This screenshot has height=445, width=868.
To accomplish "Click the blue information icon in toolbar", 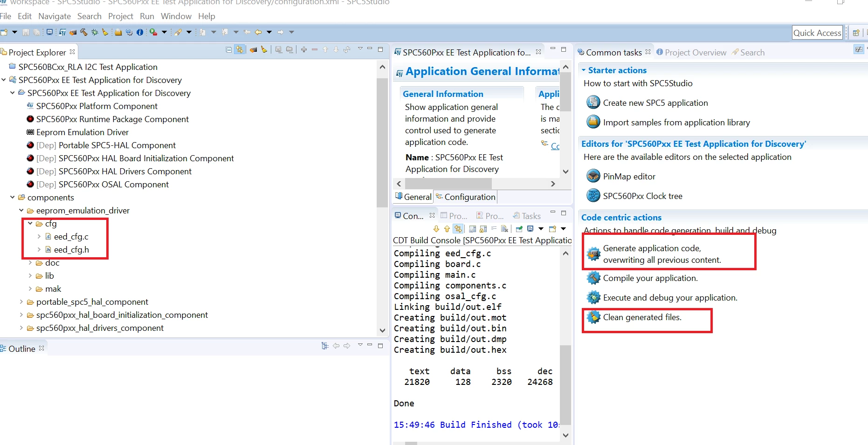I will point(140,32).
